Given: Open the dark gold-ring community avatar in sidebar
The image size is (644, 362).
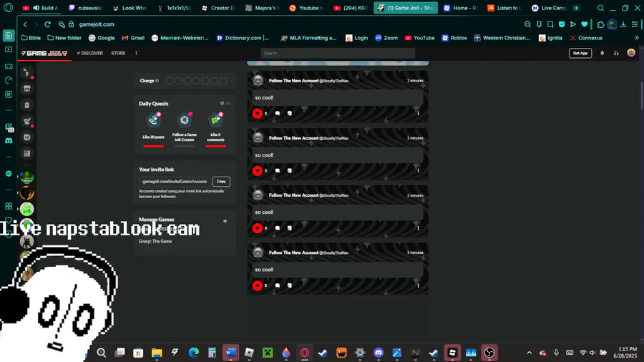Looking at the screenshot, I should [x=26, y=193].
